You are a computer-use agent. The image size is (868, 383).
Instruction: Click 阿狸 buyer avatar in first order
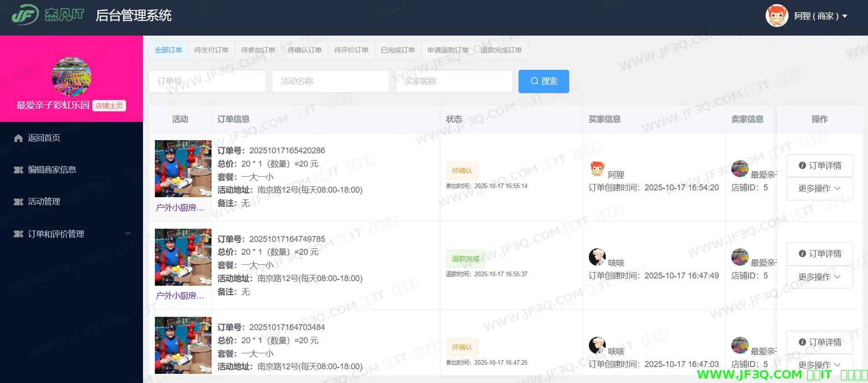coord(597,169)
